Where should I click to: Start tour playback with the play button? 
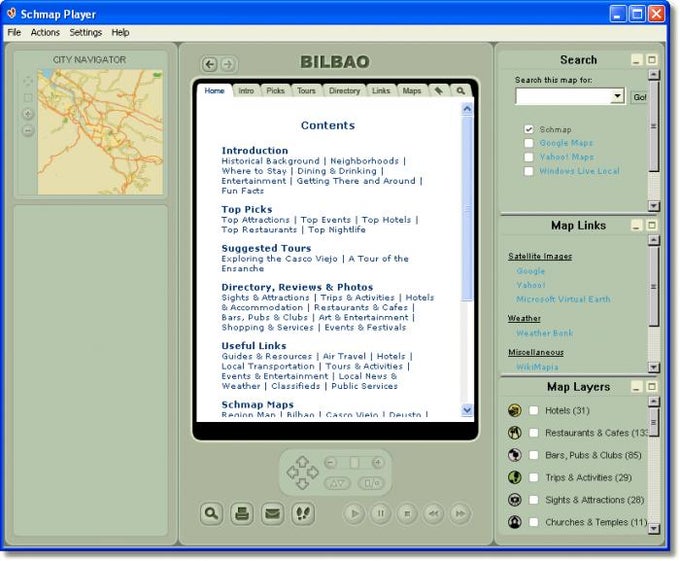[354, 514]
